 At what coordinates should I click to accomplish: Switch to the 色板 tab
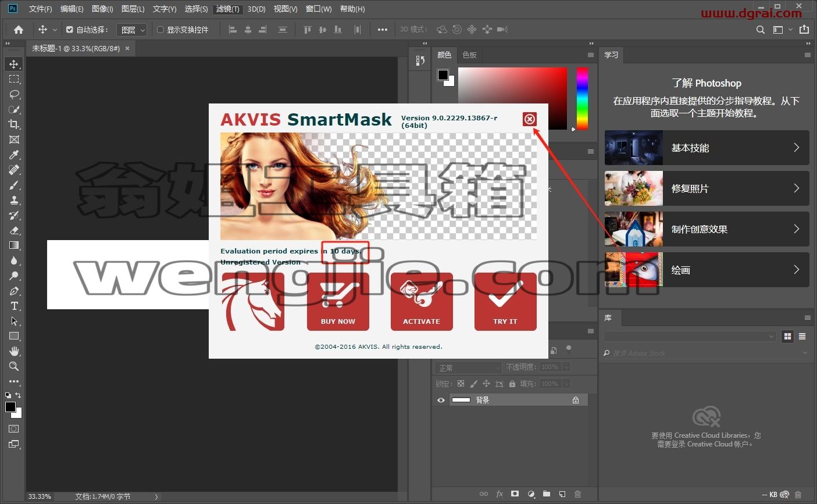point(469,55)
